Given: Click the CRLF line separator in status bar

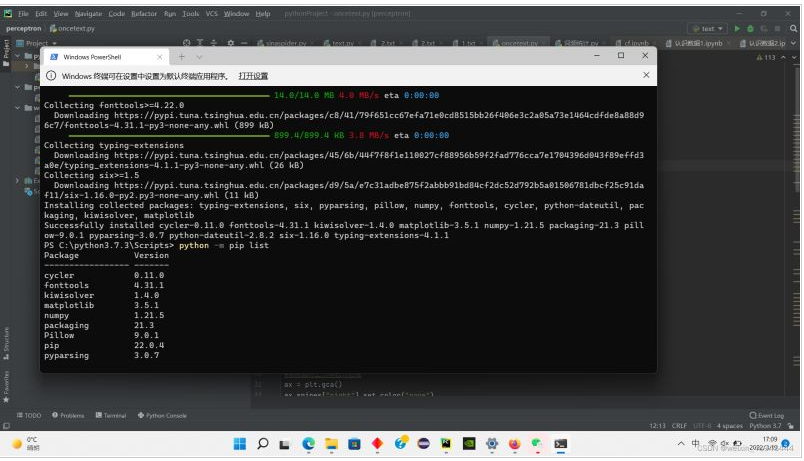Looking at the screenshot, I should pos(679,426).
